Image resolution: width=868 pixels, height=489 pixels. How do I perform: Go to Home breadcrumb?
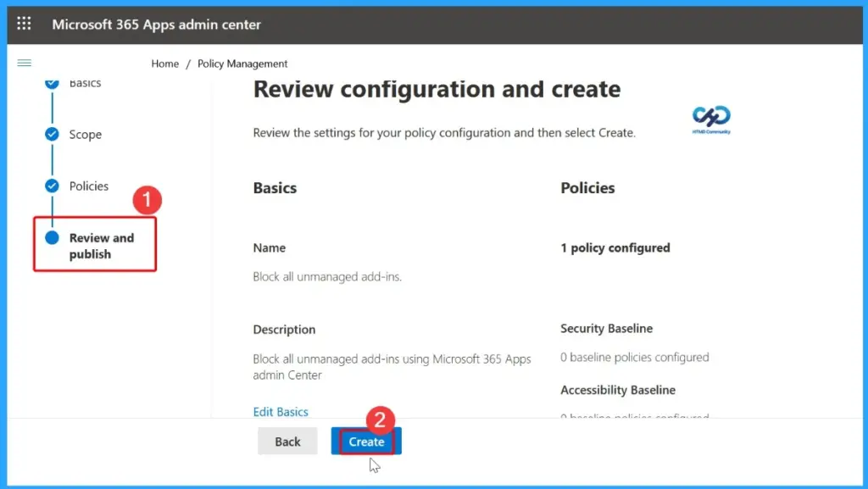165,64
